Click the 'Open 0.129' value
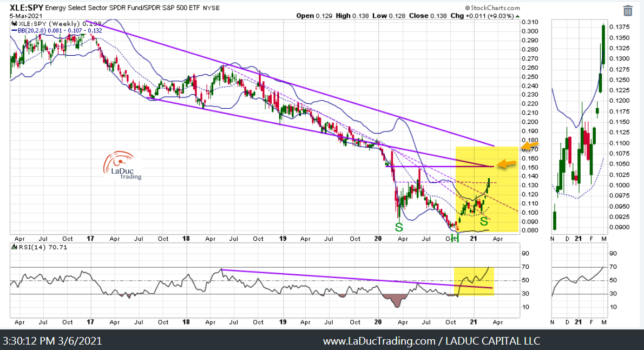Screen dimensions: 644x350 pos(314,16)
